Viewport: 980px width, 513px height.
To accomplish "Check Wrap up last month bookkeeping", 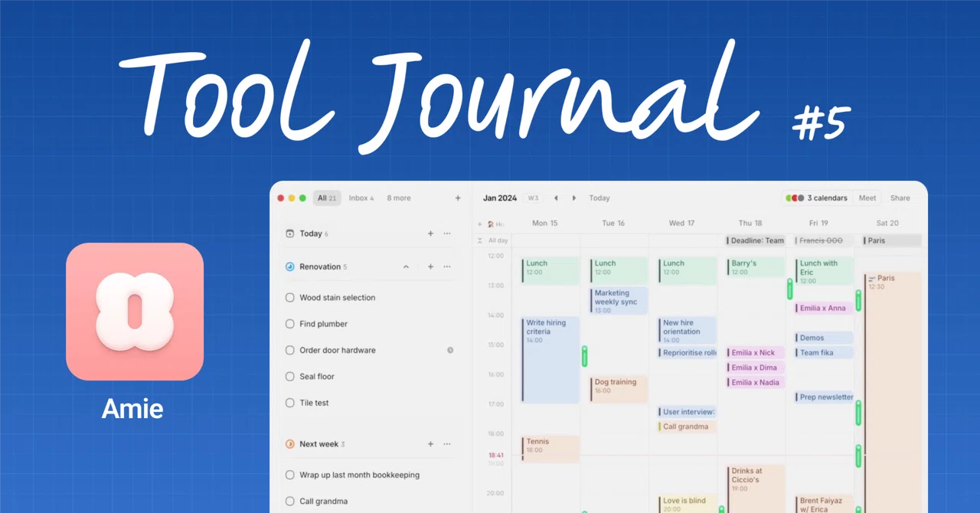I will (289, 475).
